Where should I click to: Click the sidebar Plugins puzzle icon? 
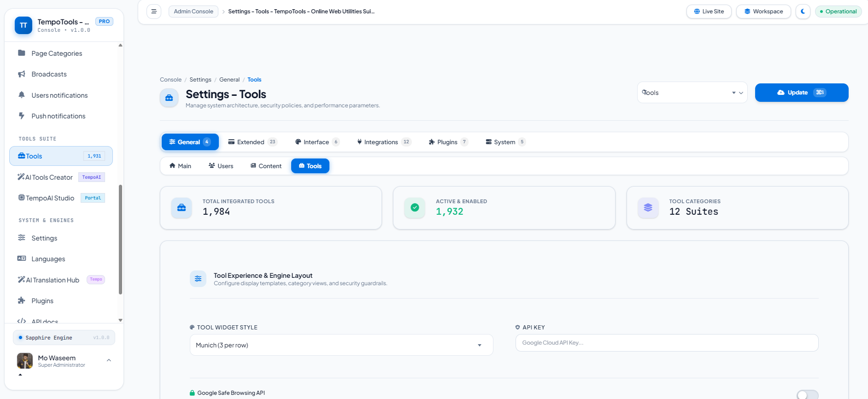click(22, 300)
